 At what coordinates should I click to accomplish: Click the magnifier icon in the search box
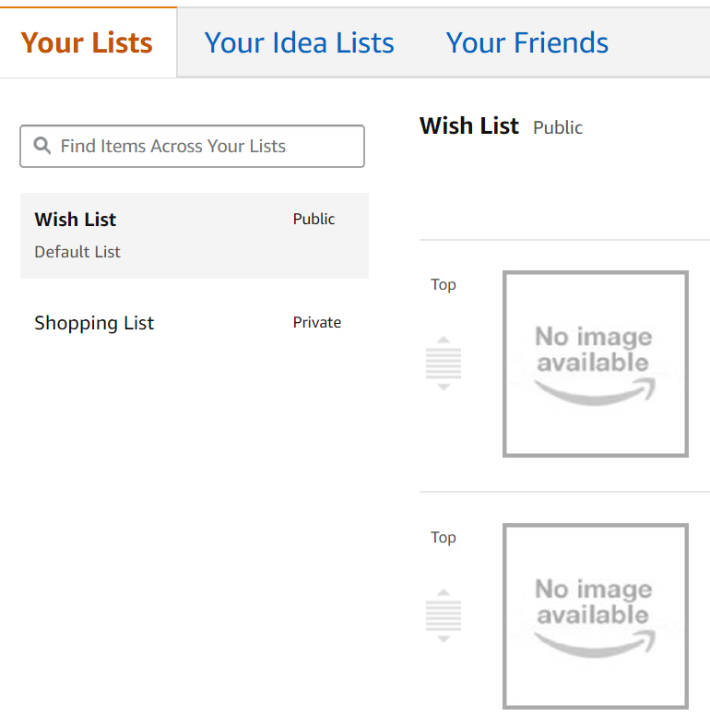(x=42, y=146)
